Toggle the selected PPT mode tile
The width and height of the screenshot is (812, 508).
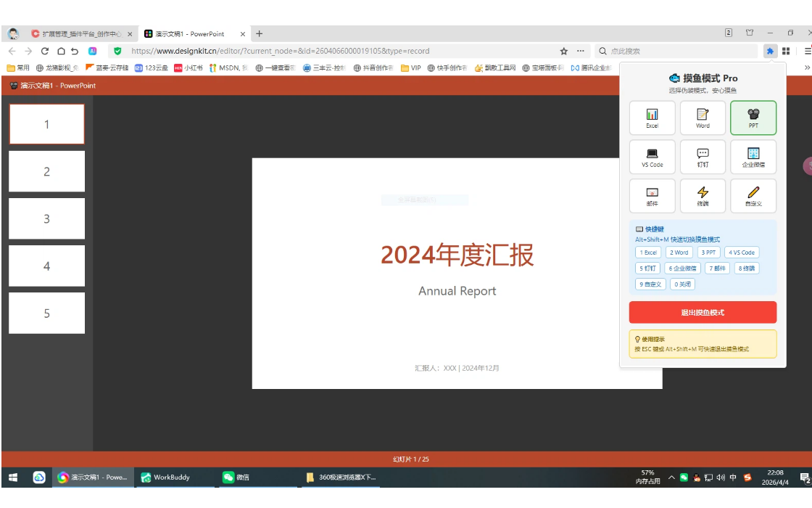753,118
